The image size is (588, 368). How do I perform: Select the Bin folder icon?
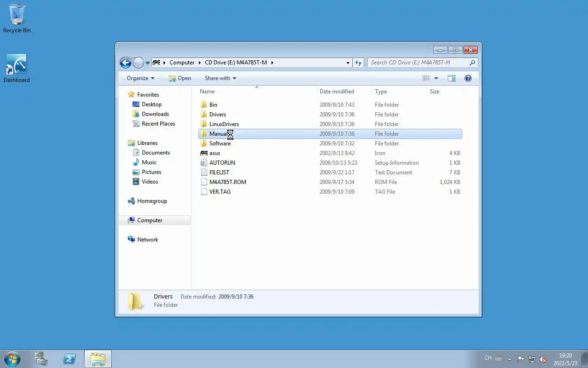[204, 105]
